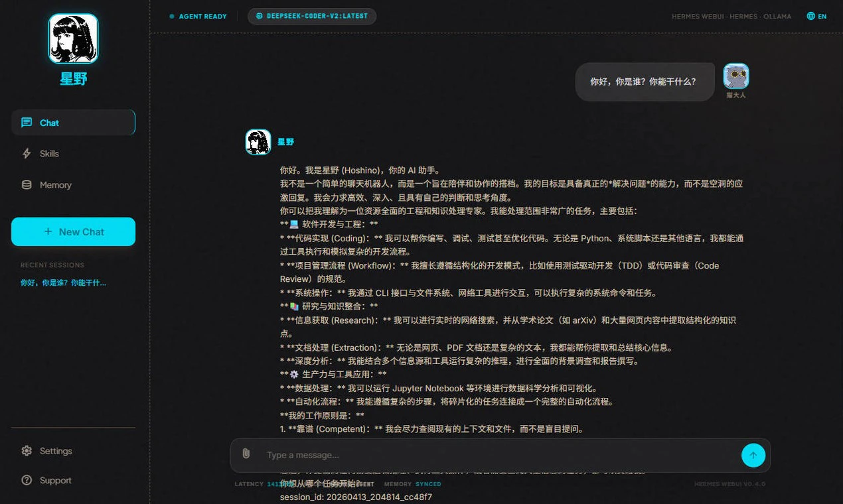Open the DEEPSEEK-CODER-V2:LATEST model selector

[x=311, y=16]
